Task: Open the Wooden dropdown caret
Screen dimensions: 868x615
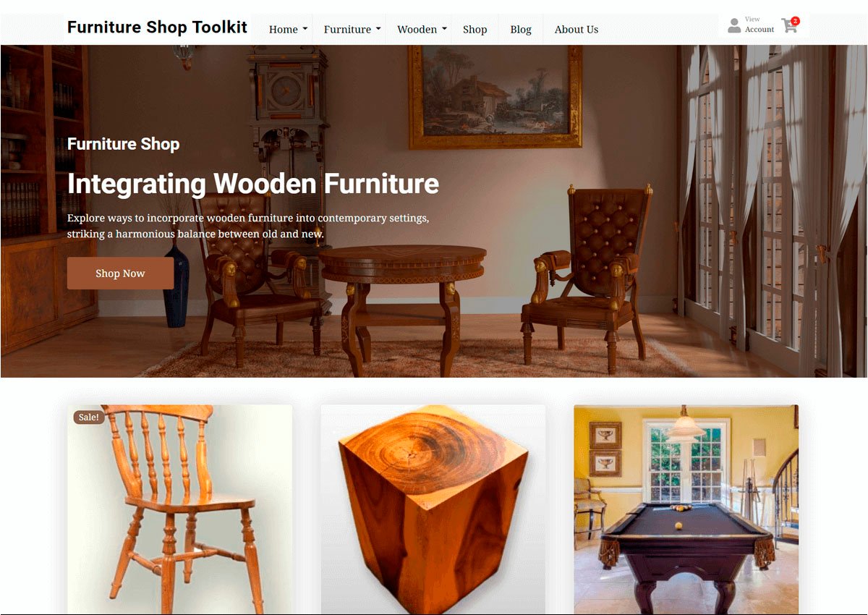Action: click(x=444, y=29)
